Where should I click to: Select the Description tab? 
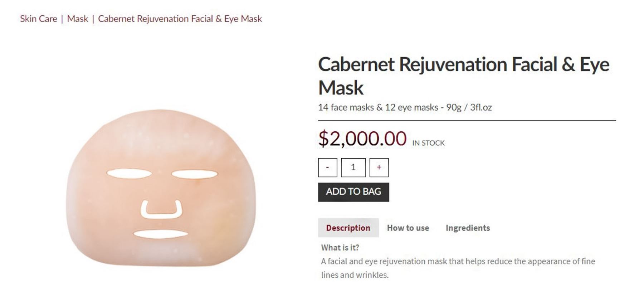(x=348, y=228)
